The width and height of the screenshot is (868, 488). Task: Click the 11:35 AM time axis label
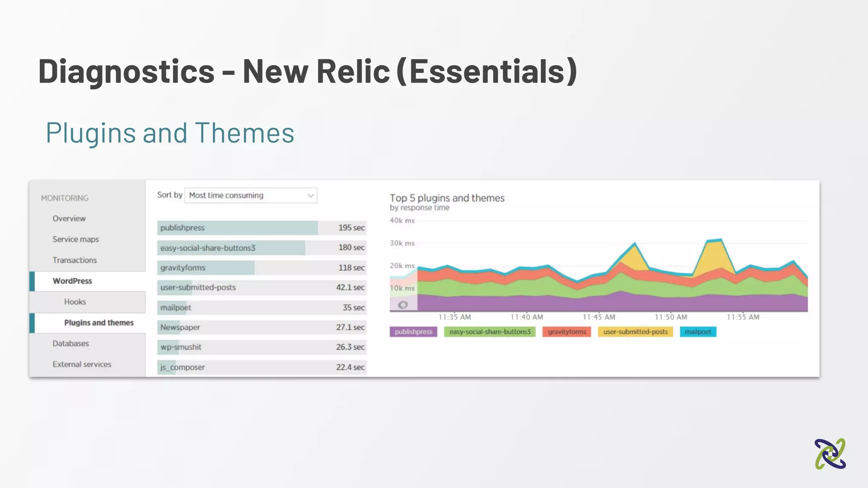click(454, 317)
